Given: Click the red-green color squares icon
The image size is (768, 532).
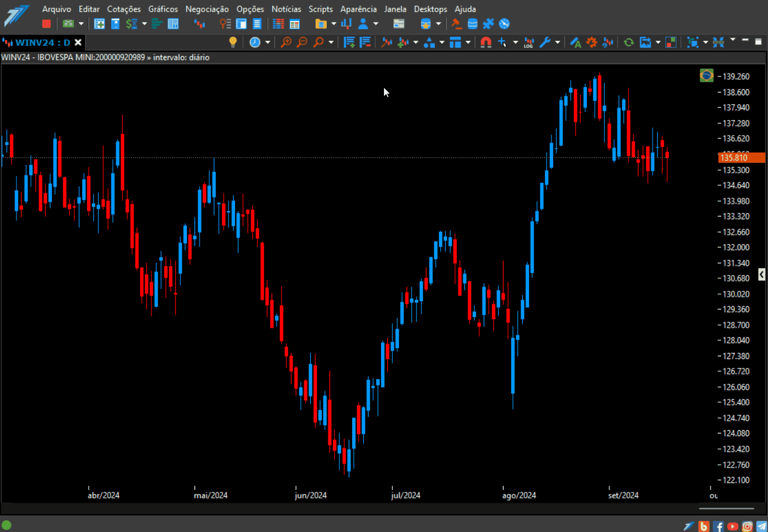Looking at the screenshot, I should [671, 42].
